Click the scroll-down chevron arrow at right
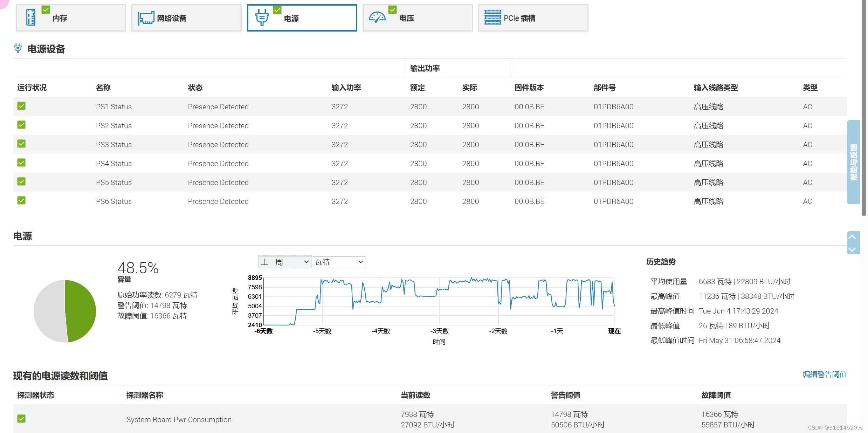This screenshot has height=433, width=868. tap(852, 249)
